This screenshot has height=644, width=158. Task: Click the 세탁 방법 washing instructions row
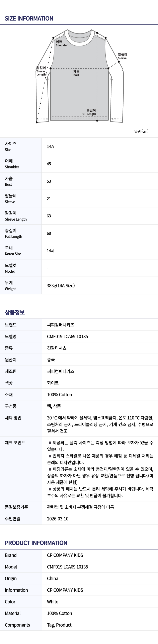(x=79, y=424)
